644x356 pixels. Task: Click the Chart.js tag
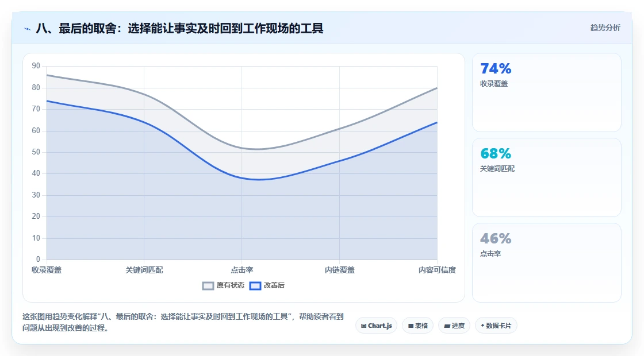(x=376, y=326)
